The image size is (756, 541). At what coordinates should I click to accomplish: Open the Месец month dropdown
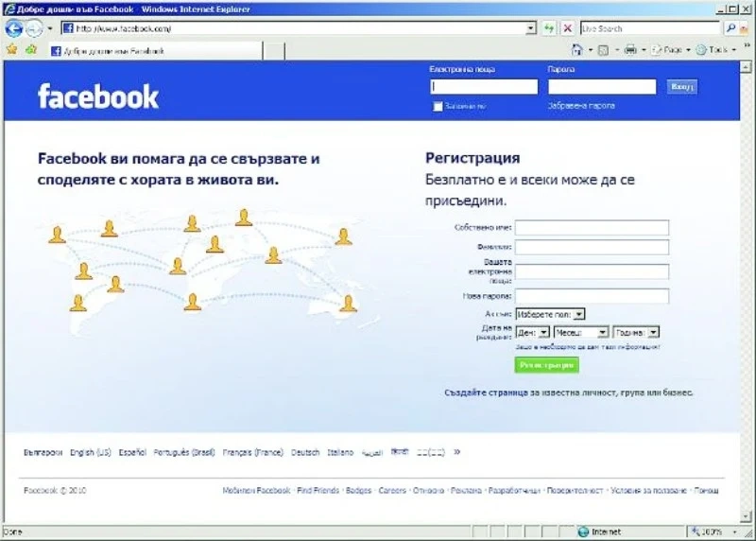tap(581, 333)
